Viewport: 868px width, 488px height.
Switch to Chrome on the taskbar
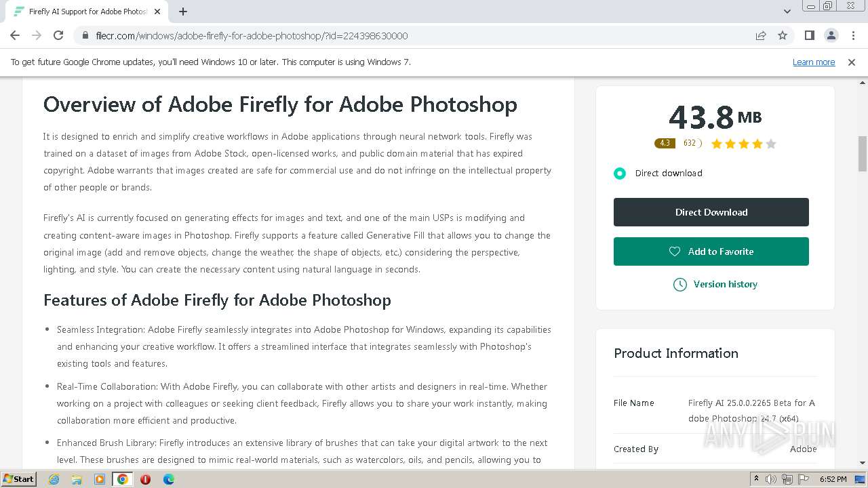(x=123, y=479)
